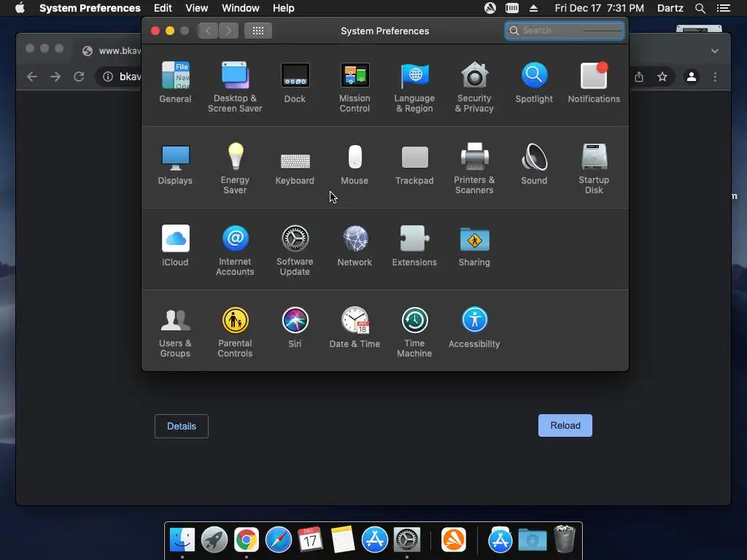Open Parental Controls preferences
The image size is (747, 560).
pos(235,332)
